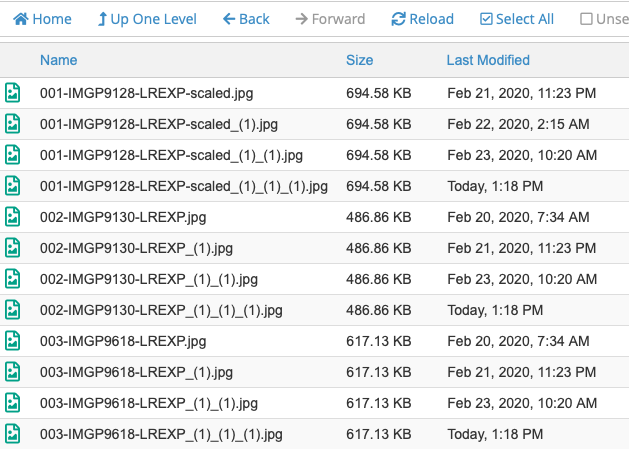Sort files by Name column header
629x449 pixels.
coord(58,61)
